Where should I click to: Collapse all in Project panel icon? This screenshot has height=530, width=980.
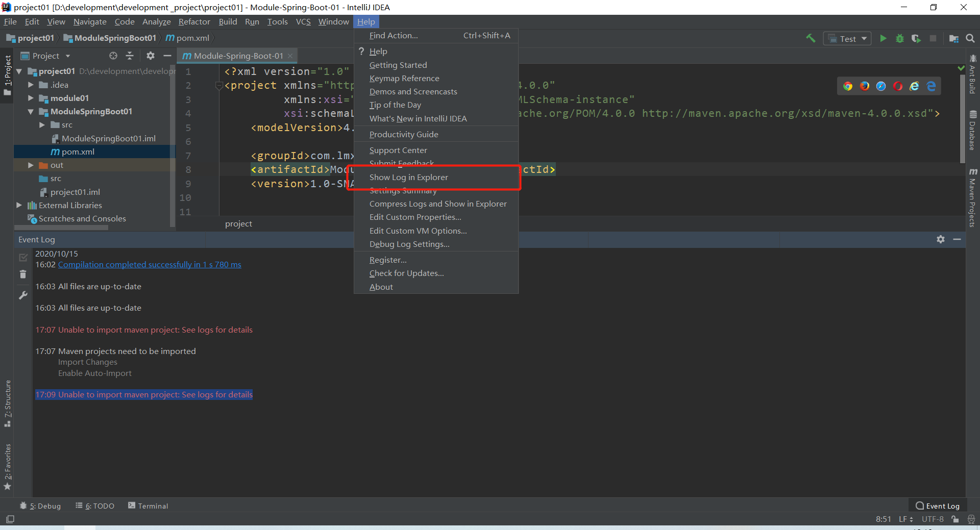point(130,56)
